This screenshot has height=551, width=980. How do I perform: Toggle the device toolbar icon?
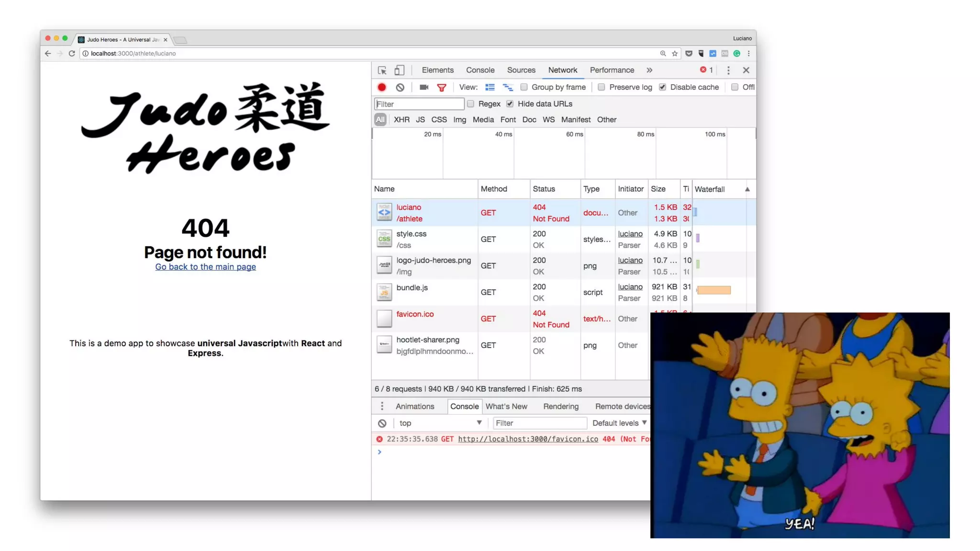point(399,70)
